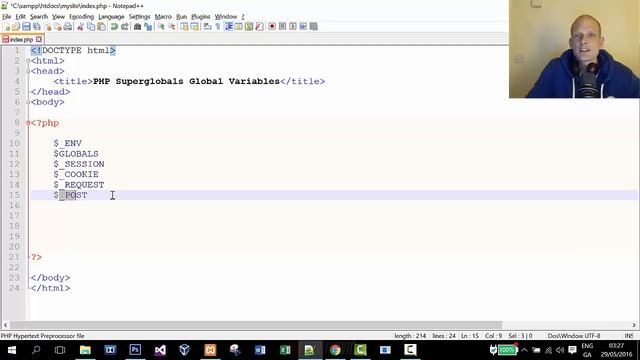
Task: Click the macro Playback icon
Action: pos(293,27)
